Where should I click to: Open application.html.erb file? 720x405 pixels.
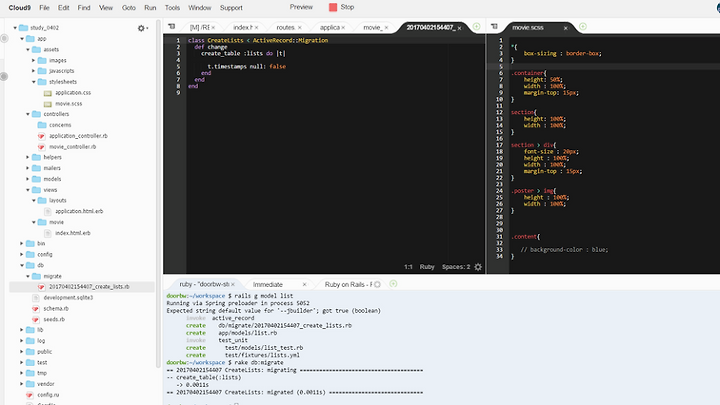point(79,211)
